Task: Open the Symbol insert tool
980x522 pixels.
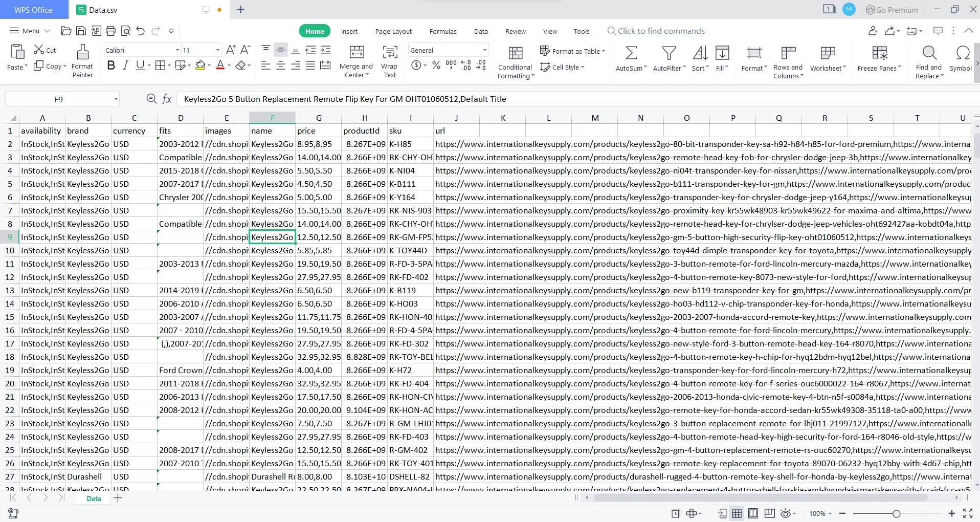Action: pyautogui.click(x=961, y=59)
